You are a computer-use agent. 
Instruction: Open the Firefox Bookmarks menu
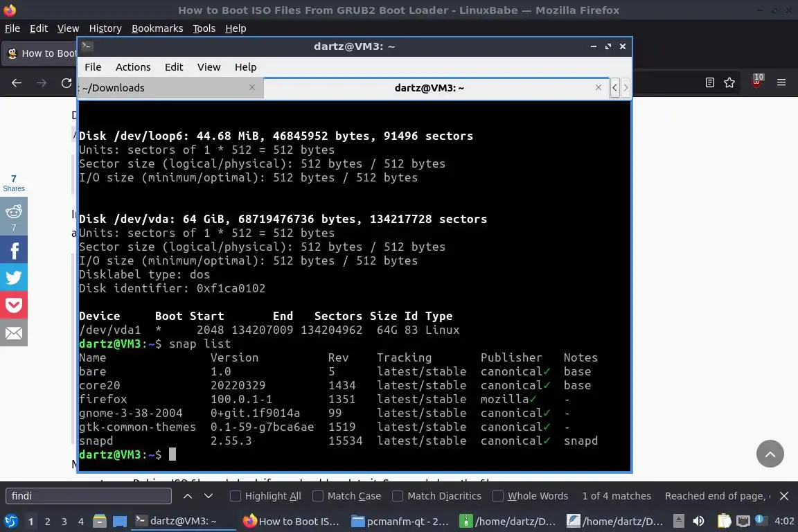point(157,28)
